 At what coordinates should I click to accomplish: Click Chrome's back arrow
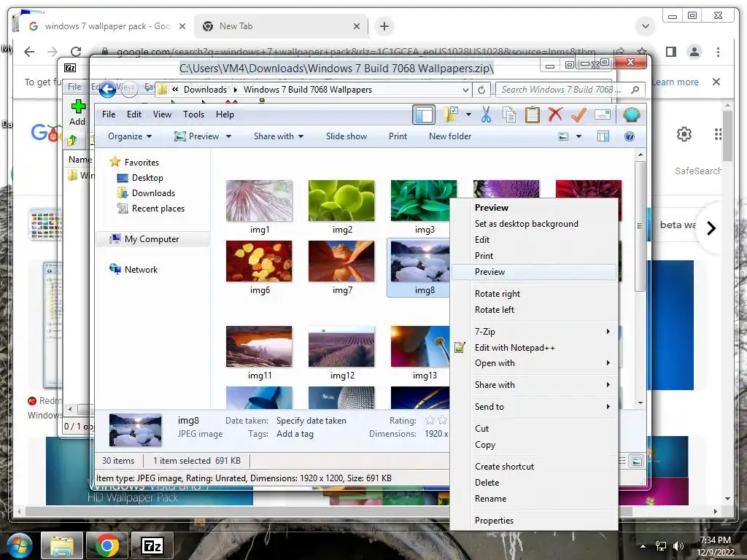(29, 52)
